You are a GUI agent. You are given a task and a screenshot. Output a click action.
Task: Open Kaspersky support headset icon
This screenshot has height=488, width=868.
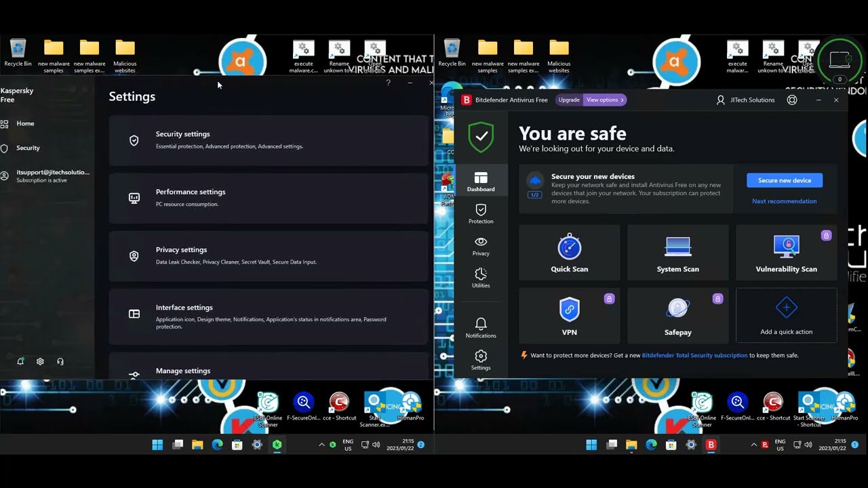coord(60,361)
